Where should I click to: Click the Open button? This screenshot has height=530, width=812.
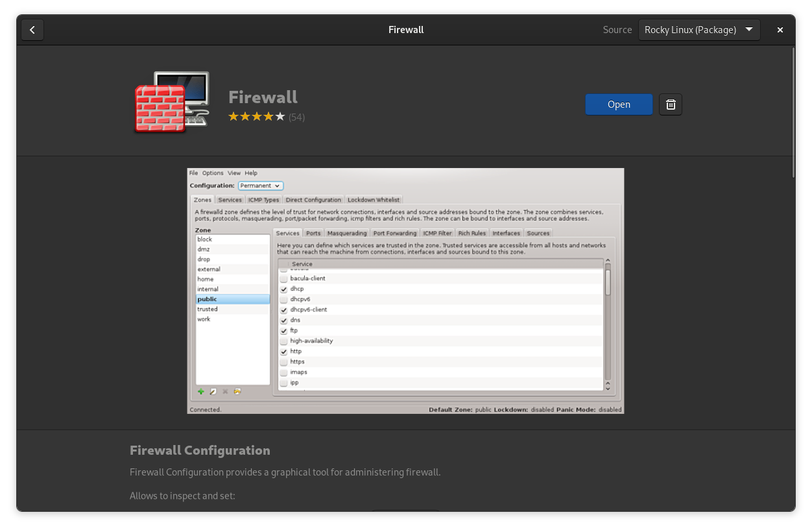[618, 104]
